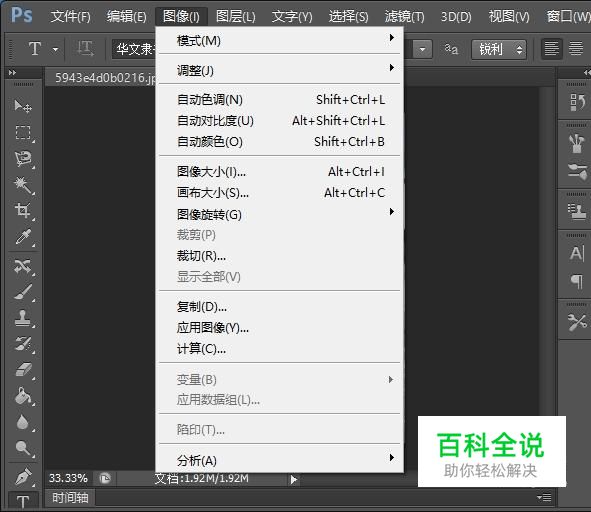Click the status bar share icon

pyautogui.click(x=105, y=478)
